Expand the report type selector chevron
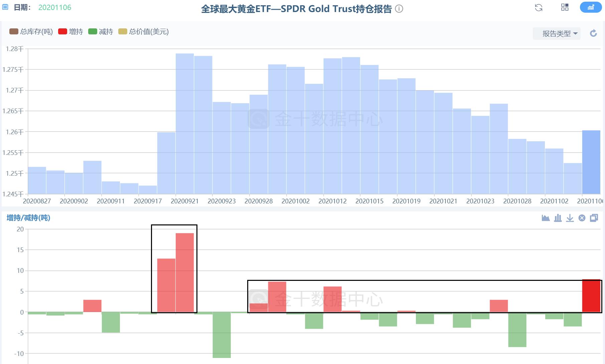Screen dimensions: 605x364 (575, 33)
